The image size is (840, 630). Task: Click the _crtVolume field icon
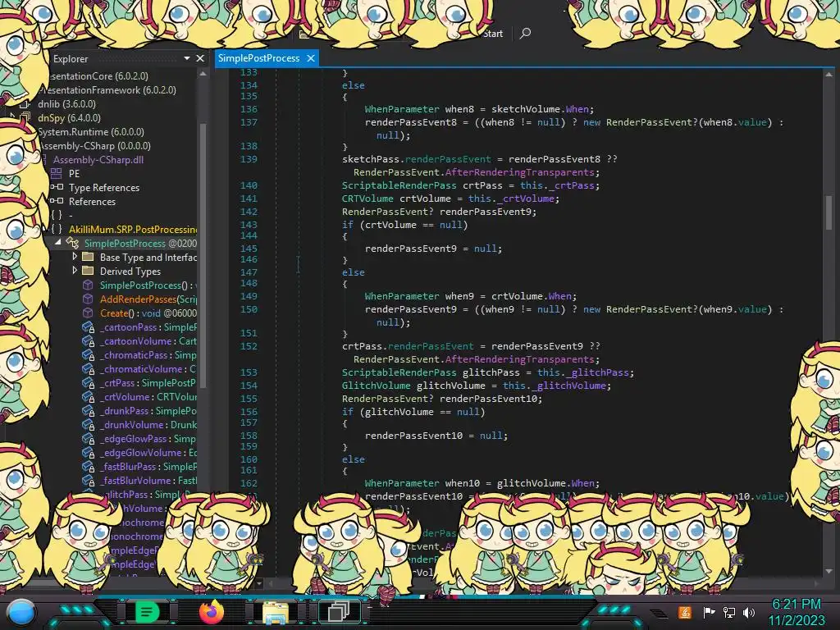[88, 396]
